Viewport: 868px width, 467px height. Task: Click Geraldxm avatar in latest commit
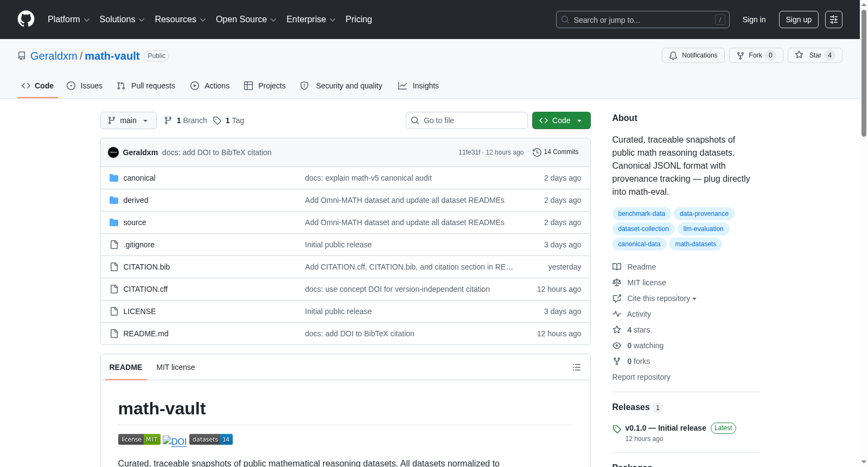click(113, 152)
